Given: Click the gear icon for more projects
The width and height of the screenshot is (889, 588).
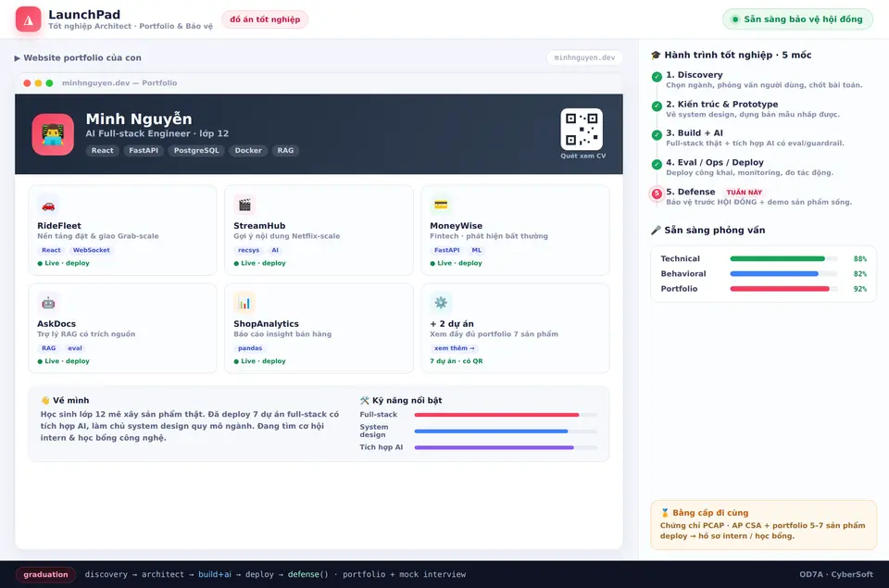Looking at the screenshot, I should 441,303.
